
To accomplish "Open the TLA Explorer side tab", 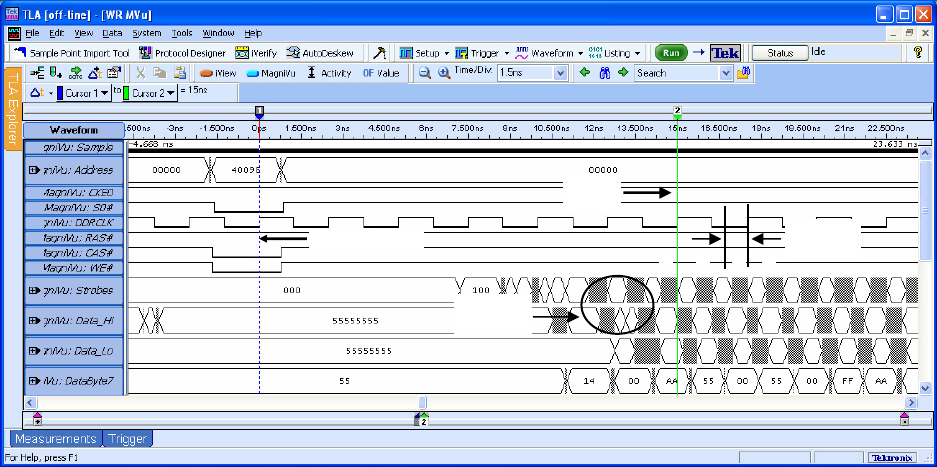I will tap(14, 108).
